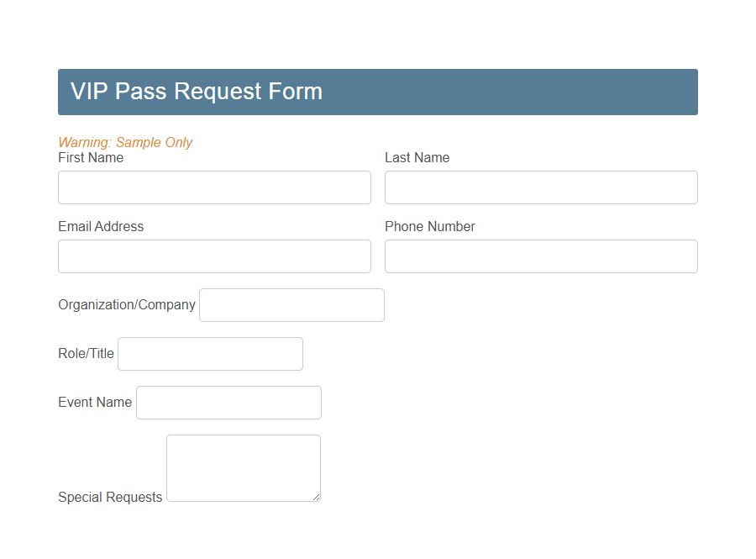
Task: Click the Special Requests text area
Action: coord(243,462)
